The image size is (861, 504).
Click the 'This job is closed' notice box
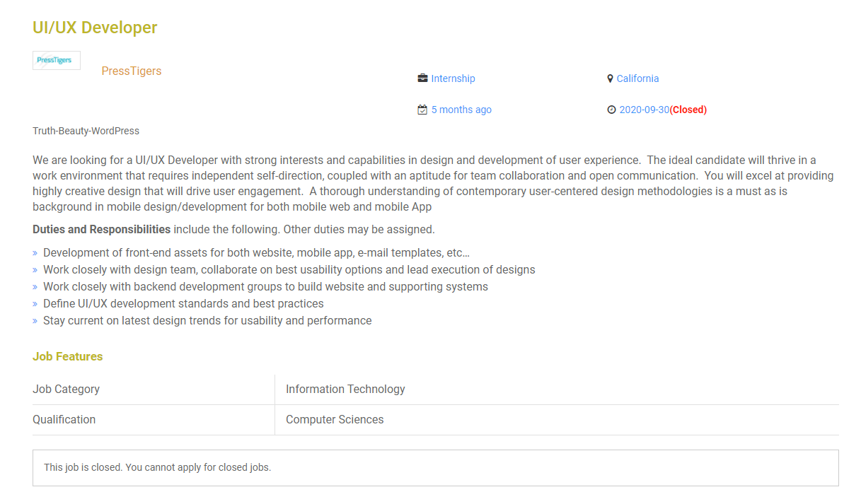point(435,467)
